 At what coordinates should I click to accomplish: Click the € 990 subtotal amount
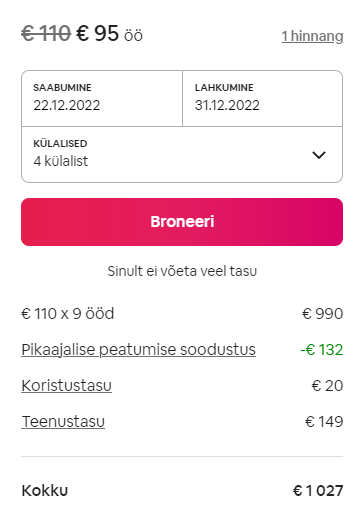point(322,314)
